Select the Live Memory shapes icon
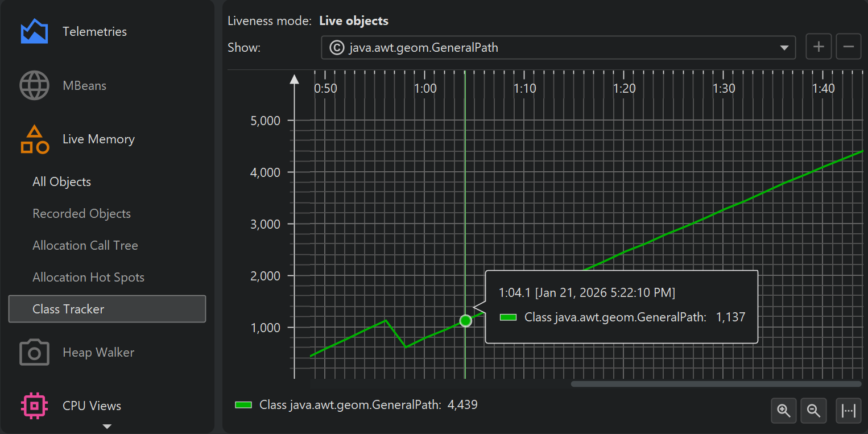The height and width of the screenshot is (434, 868). tap(34, 139)
